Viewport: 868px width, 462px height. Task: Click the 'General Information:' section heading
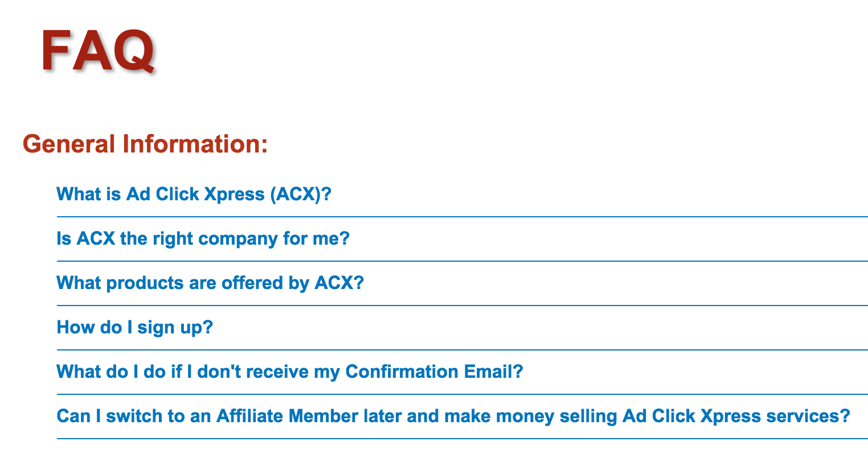pyautogui.click(x=145, y=144)
